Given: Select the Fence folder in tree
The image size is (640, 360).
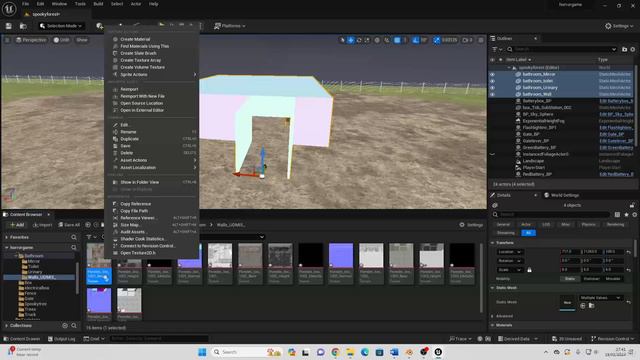Looking at the screenshot, I should point(30,293).
